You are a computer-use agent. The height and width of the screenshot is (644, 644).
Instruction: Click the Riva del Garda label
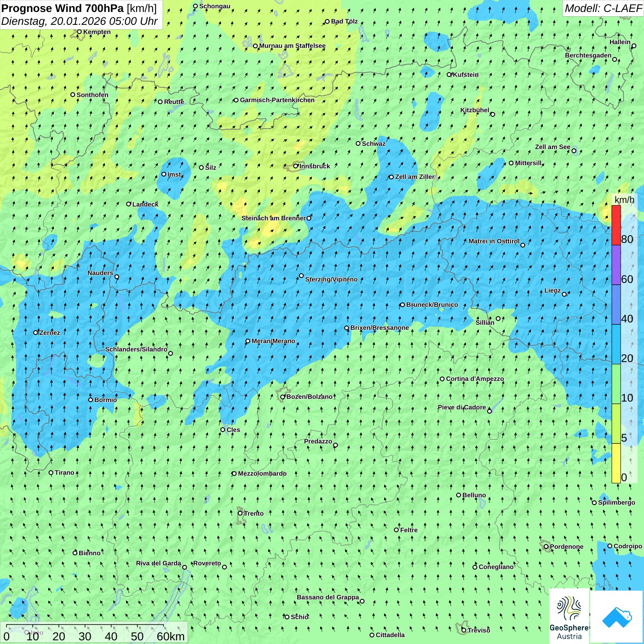pyautogui.click(x=159, y=563)
